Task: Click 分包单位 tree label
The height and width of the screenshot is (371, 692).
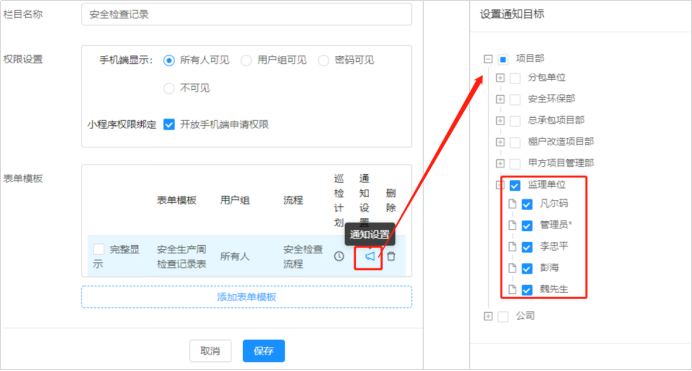Action: [546, 77]
